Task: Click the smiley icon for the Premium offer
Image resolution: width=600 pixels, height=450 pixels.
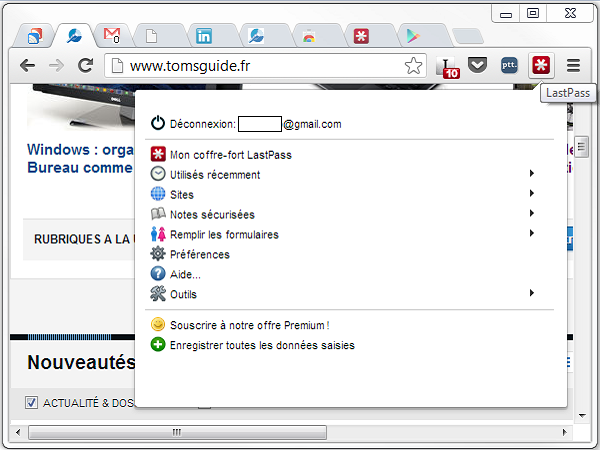Action: [158, 324]
